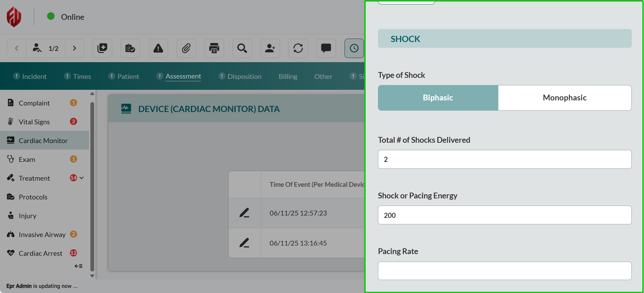Expand the Treatment section chevron
Screen dimensions: 644x293
(x=82, y=178)
